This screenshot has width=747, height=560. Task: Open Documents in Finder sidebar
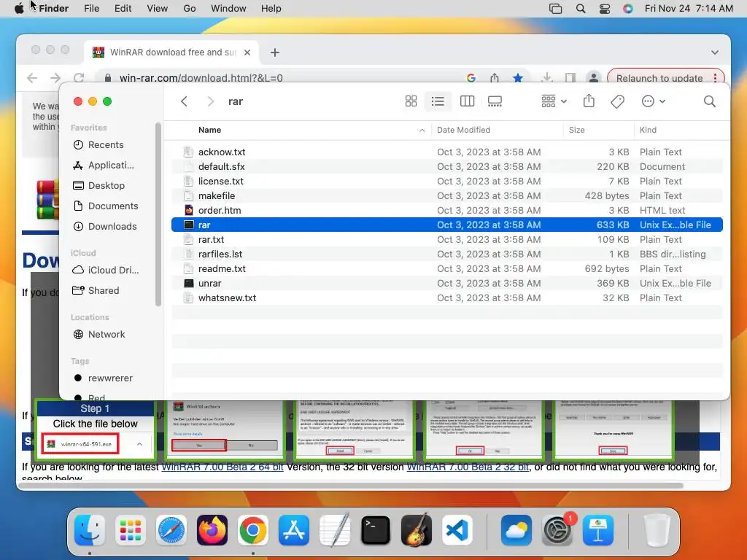[x=106, y=206]
